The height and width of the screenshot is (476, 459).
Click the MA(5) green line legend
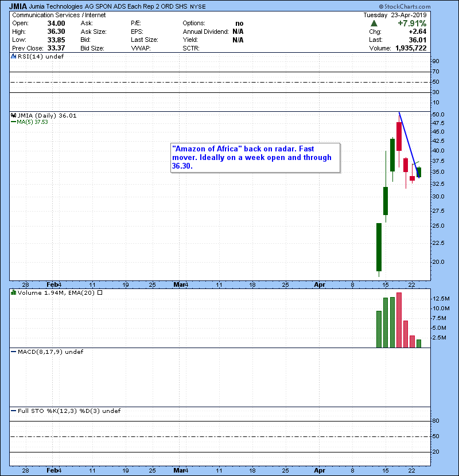pos(13,122)
